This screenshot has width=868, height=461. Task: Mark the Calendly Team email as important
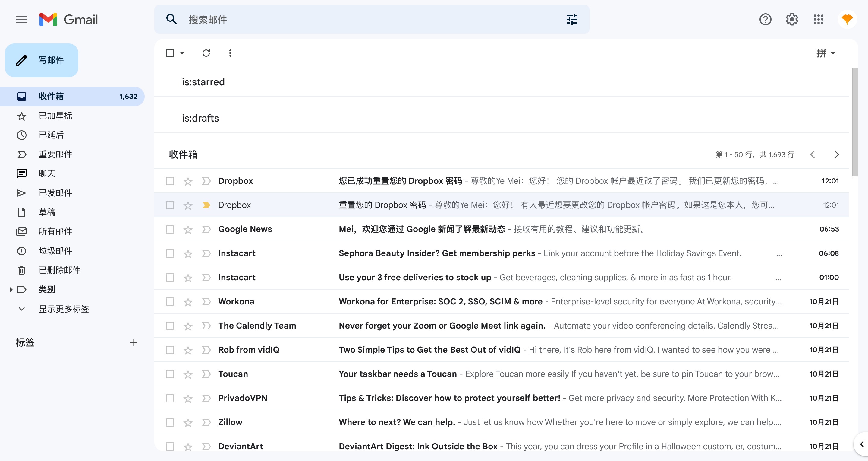(x=206, y=326)
